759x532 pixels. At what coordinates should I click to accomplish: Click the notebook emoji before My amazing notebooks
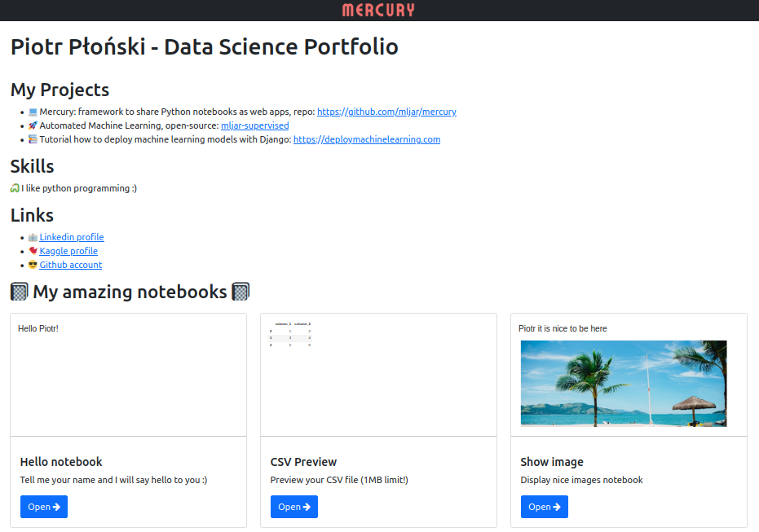pyautogui.click(x=20, y=292)
